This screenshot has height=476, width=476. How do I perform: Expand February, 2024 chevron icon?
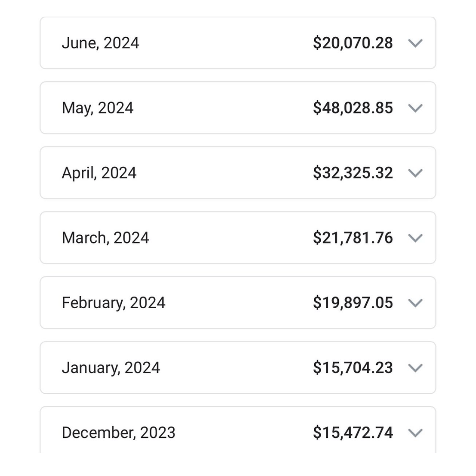pyautogui.click(x=415, y=303)
